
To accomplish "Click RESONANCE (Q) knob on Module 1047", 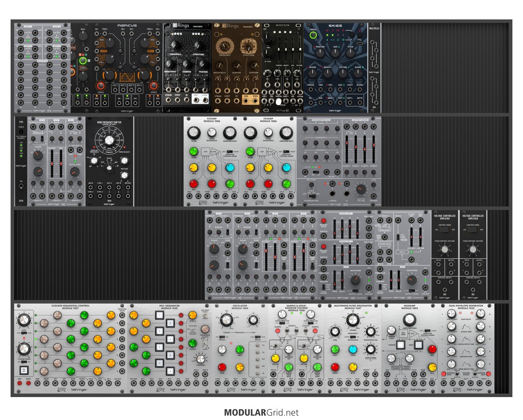I will point(370,331).
